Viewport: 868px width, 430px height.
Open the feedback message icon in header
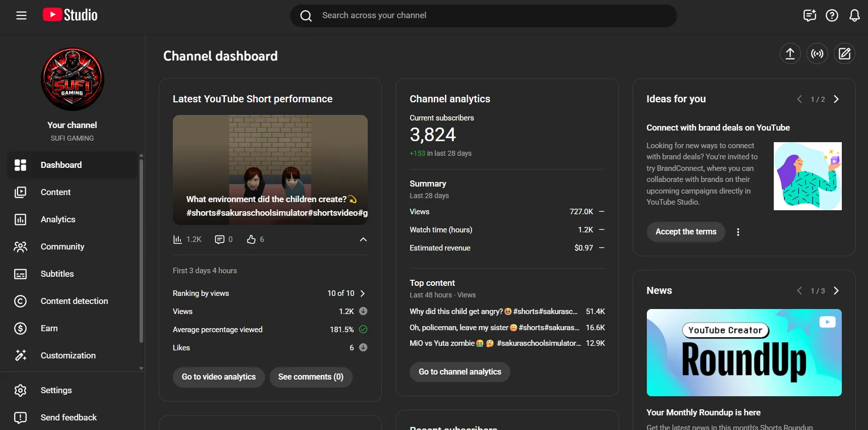click(810, 16)
